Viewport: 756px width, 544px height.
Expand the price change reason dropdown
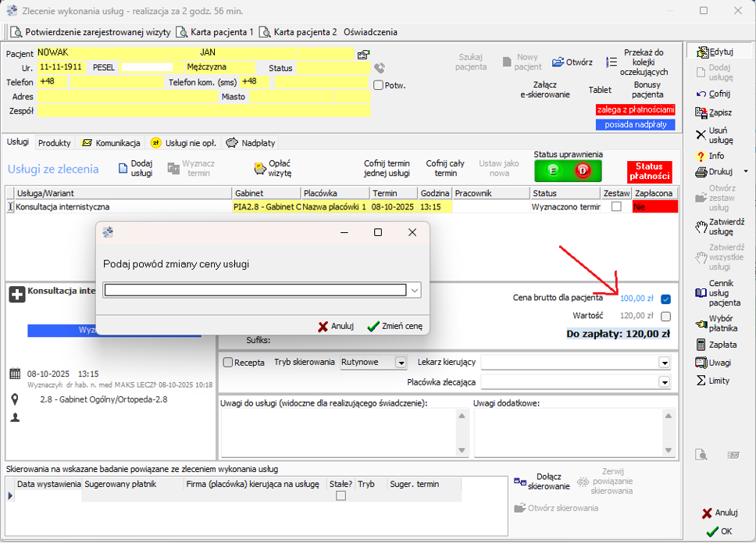pos(415,291)
